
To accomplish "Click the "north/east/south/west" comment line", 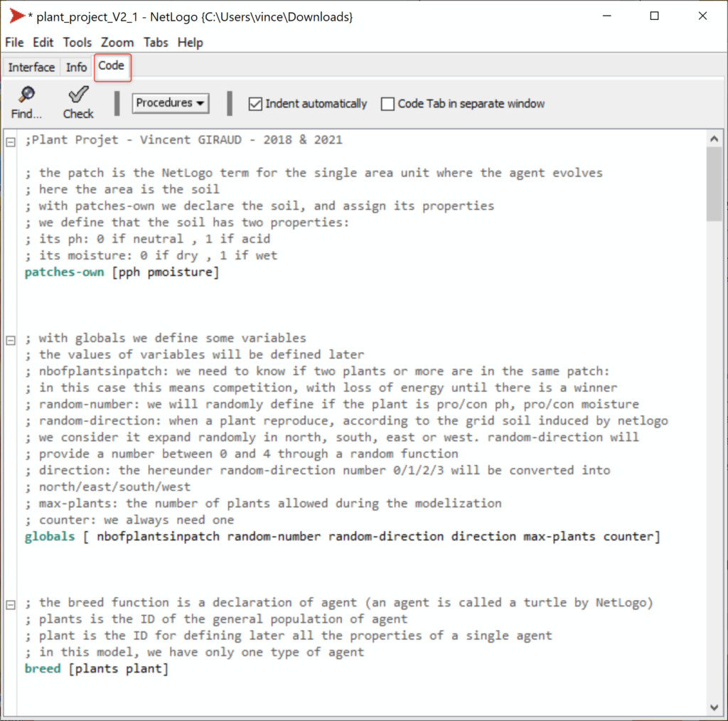I will coord(108,487).
